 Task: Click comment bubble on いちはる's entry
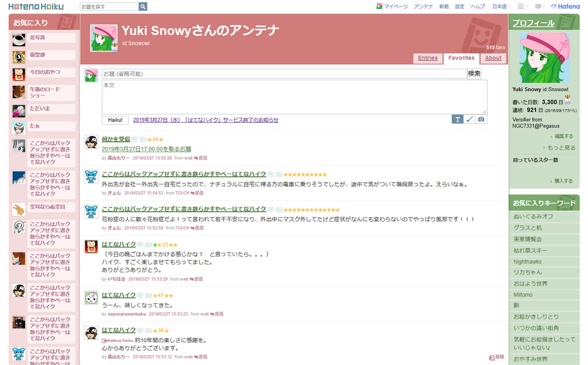140,245
